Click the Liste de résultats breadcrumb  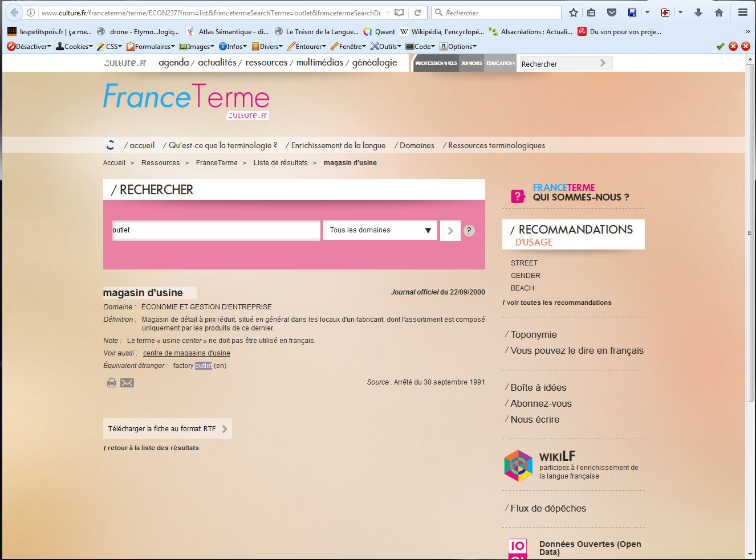pos(281,163)
